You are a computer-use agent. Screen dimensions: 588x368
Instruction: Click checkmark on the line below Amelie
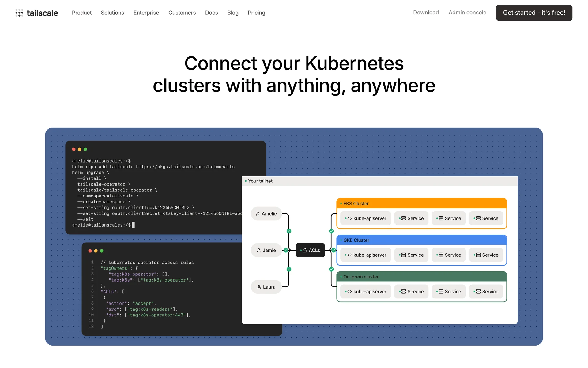click(x=289, y=231)
